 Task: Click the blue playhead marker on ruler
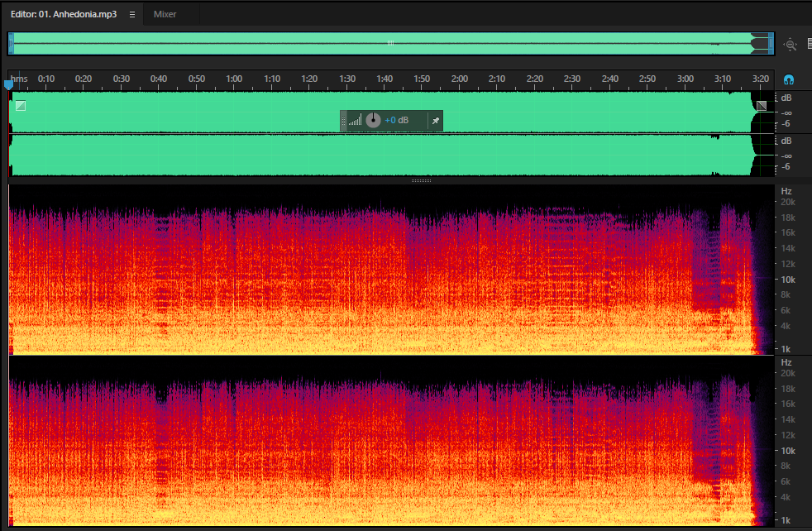[8, 84]
